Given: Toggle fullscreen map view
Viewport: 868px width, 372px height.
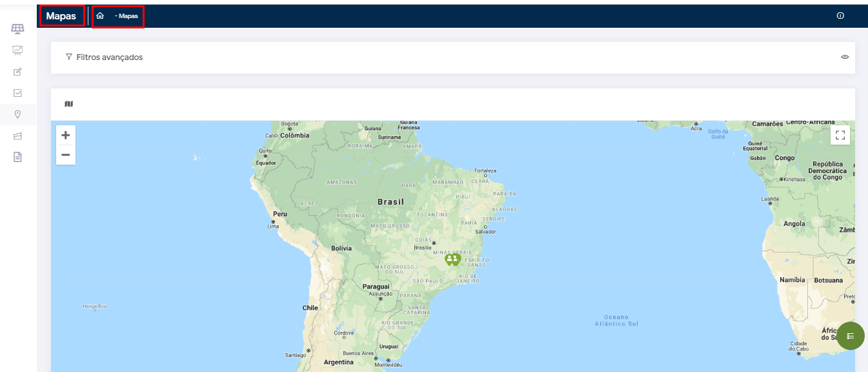Looking at the screenshot, I should click(840, 135).
